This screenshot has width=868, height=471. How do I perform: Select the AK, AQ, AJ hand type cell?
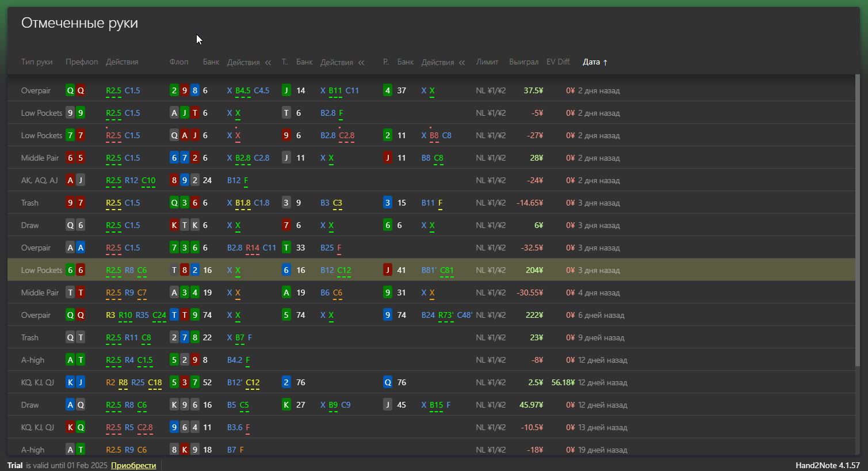point(40,180)
